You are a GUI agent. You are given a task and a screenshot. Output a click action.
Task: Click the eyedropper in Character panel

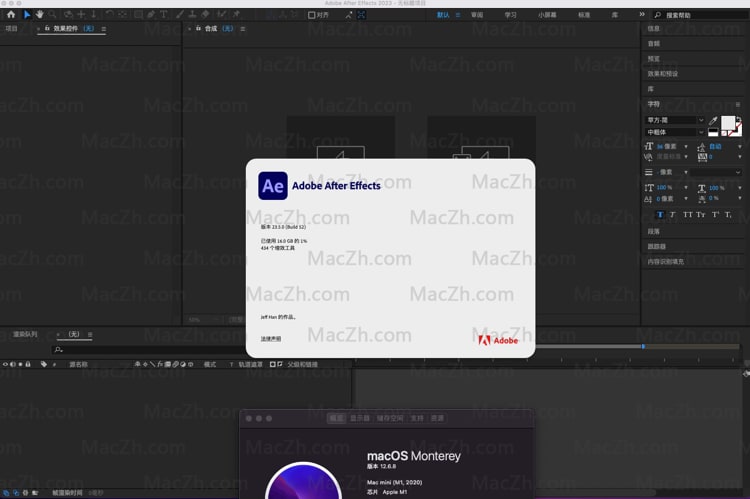[x=713, y=121]
